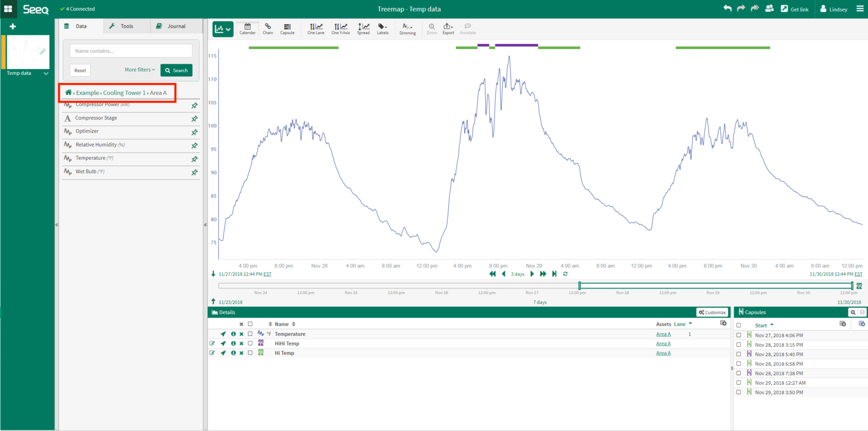This screenshot has height=431, width=868.
Task: Tick the HiHi Temp row checkbox
Action: [x=250, y=344]
